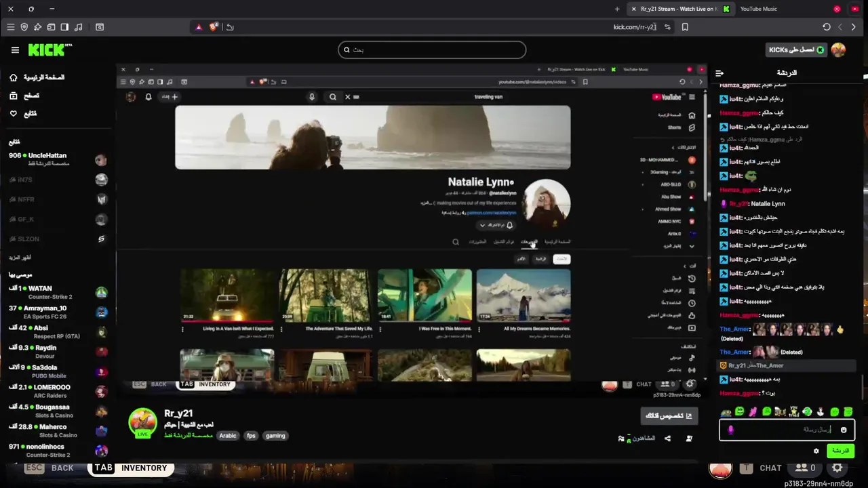The width and height of the screenshot is (868, 488).
Task: Click the Rr_y21 'Natalie Lynn' chat message
Action: [x=753, y=203]
